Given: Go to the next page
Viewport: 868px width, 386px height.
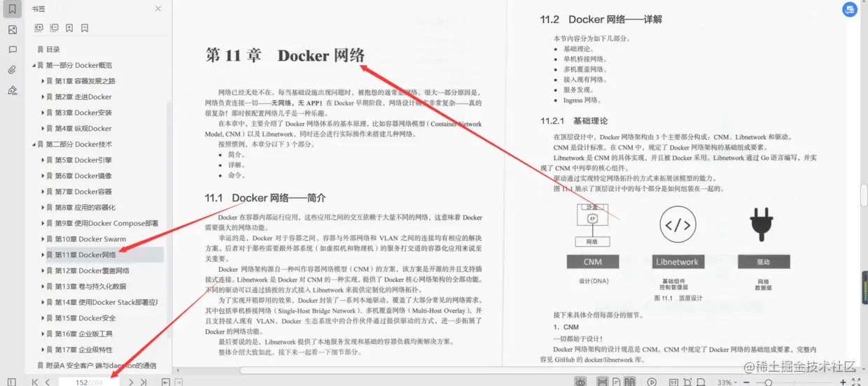Looking at the screenshot, I should [131, 382].
